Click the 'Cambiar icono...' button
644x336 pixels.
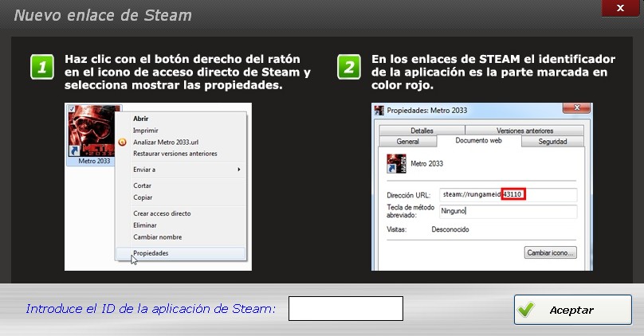[551, 252]
